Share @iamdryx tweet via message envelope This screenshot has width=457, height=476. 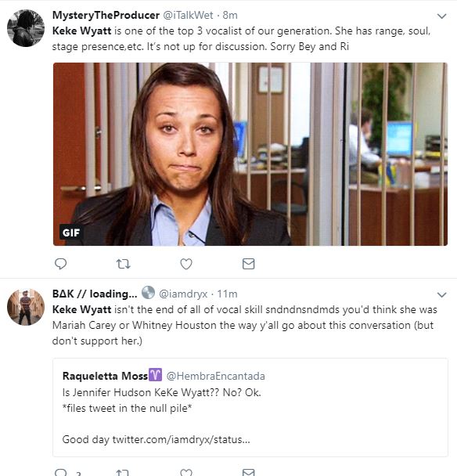point(249,472)
